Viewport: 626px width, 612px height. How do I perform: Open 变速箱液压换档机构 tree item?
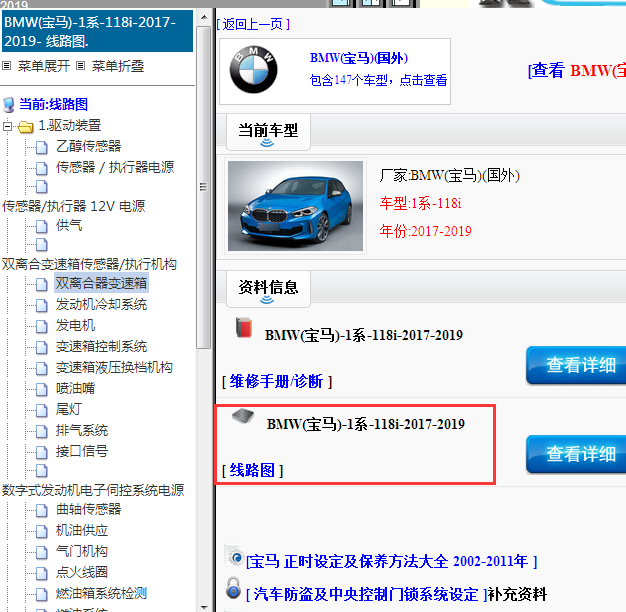click(114, 368)
